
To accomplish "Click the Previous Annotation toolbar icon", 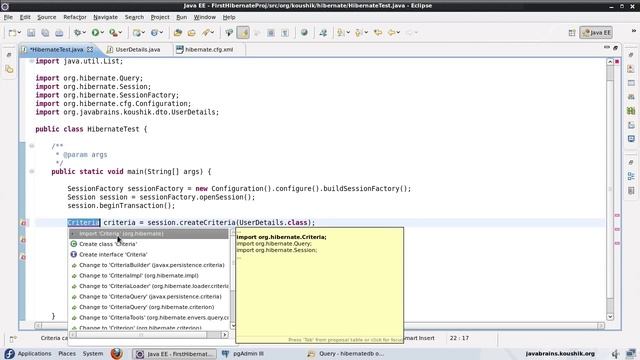I will point(358,33).
